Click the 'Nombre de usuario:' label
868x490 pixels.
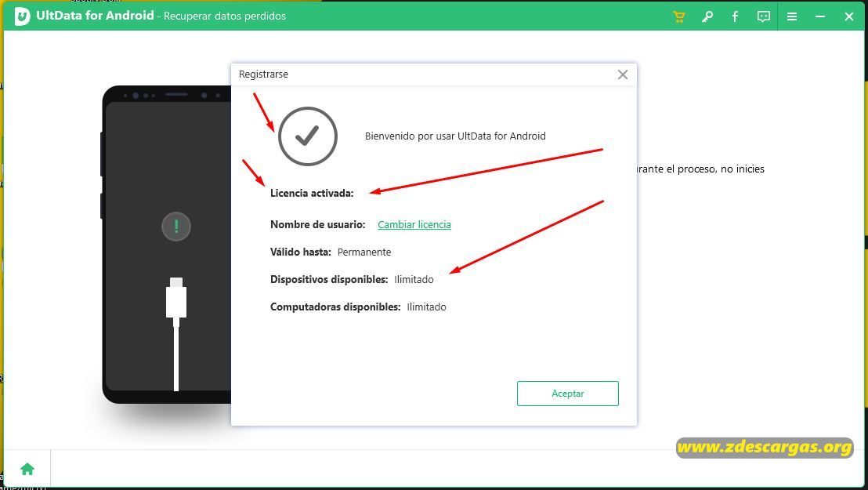(318, 224)
